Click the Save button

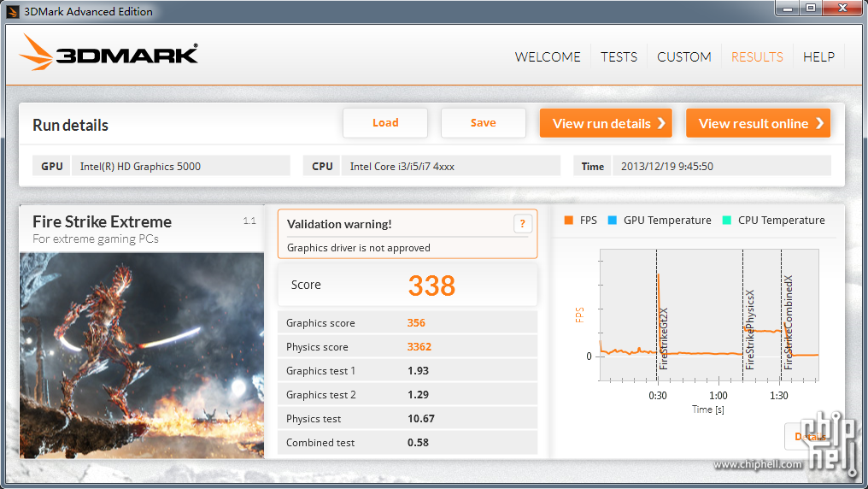tap(484, 123)
